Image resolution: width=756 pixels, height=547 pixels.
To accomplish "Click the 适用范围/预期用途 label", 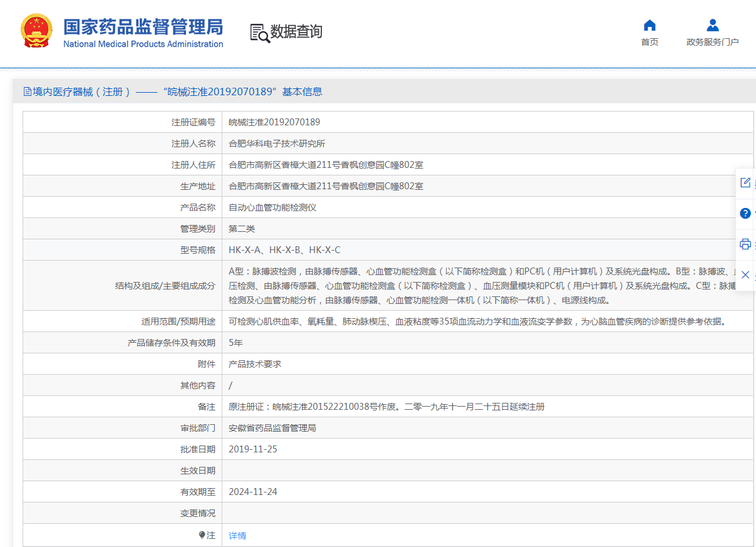I will pyautogui.click(x=179, y=321).
